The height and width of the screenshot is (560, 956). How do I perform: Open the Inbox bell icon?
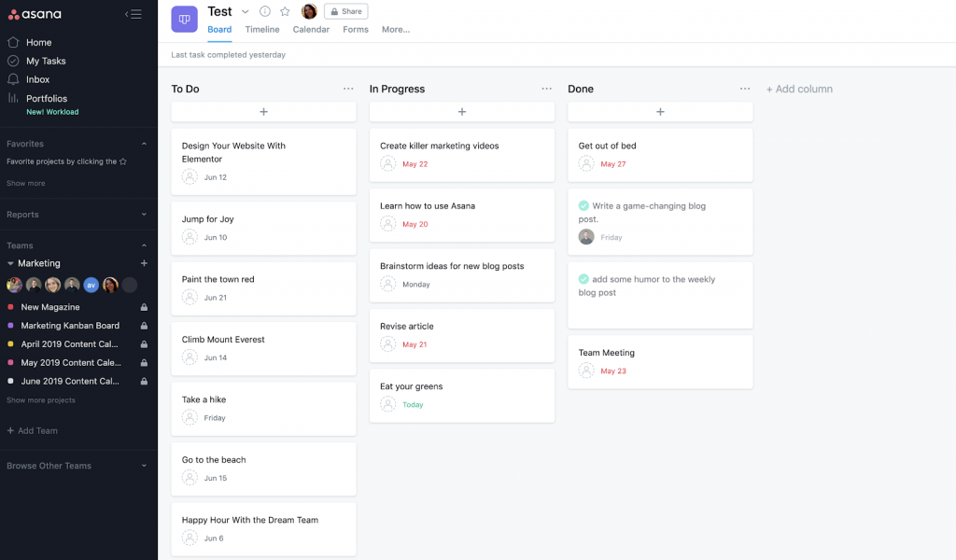[13, 79]
